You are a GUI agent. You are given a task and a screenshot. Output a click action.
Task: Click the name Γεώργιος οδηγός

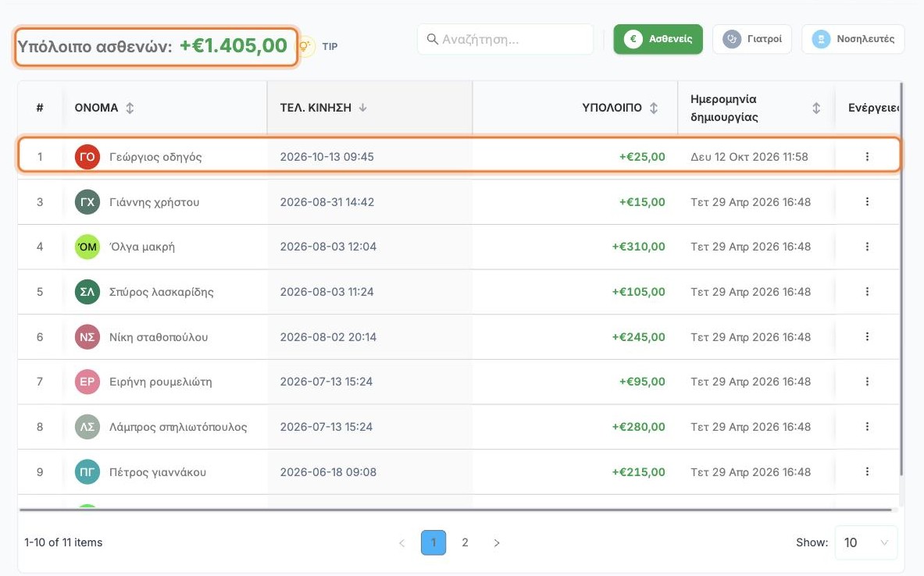pos(155,157)
